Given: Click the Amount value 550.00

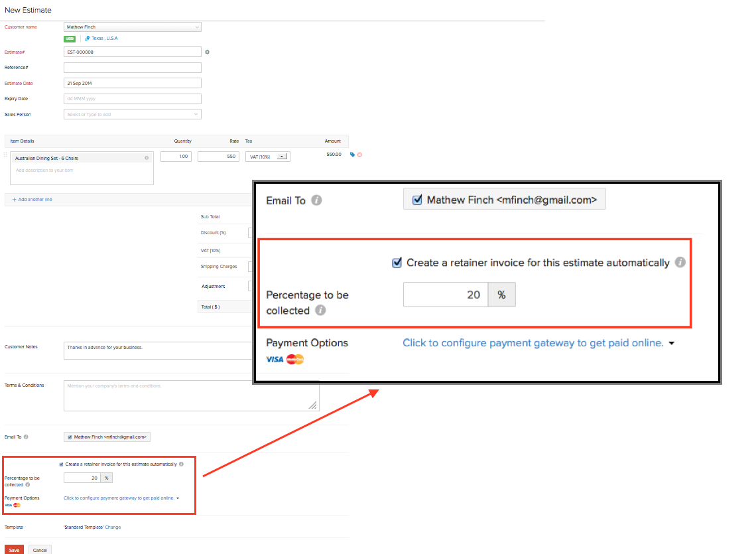Looking at the screenshot, I should pos(334,155).
